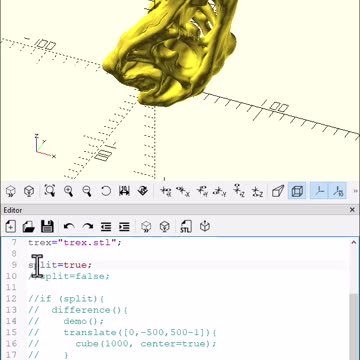
Task: Expand the viewport toolbar overflow chevron
Action: coord(355,191)
